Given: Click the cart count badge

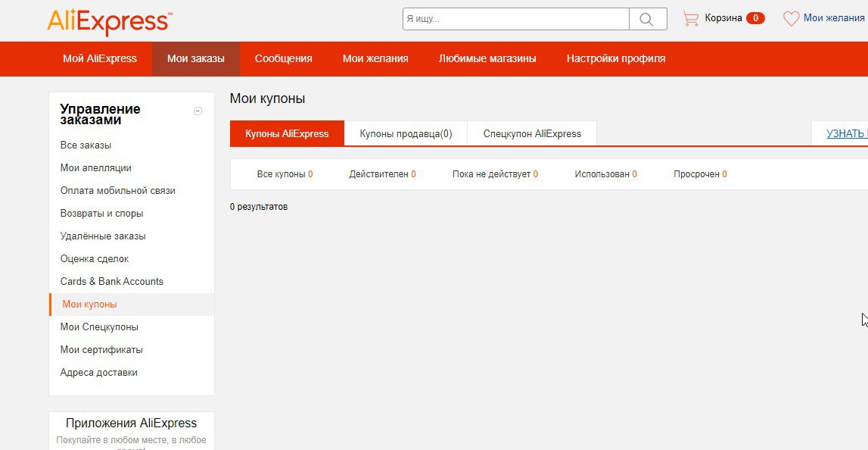Looking at the screenshot, I should coord(755,18).
